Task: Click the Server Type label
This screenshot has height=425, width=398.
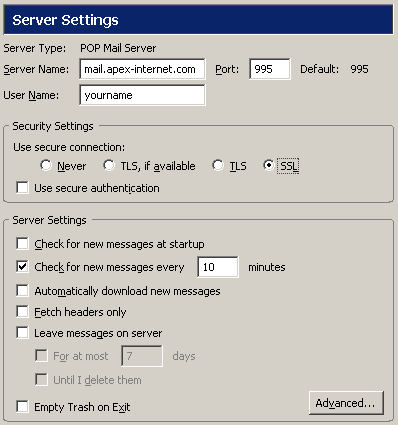Action: [35, 48]
